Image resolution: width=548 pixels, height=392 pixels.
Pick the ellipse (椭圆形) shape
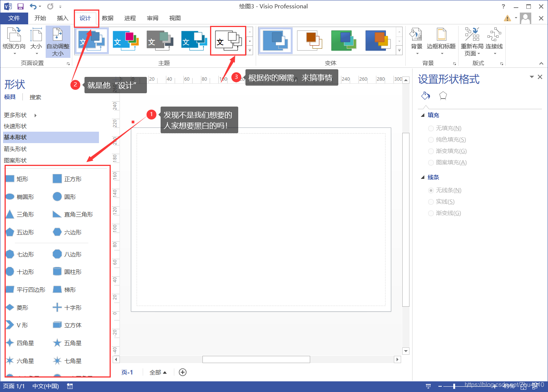coord(20,197)
